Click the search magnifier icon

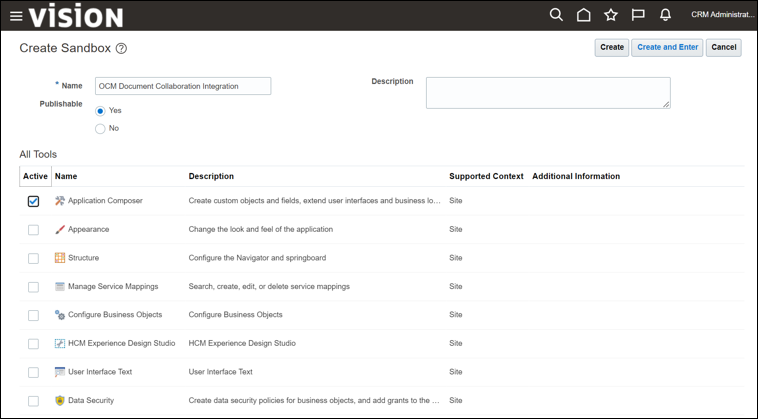557,15
